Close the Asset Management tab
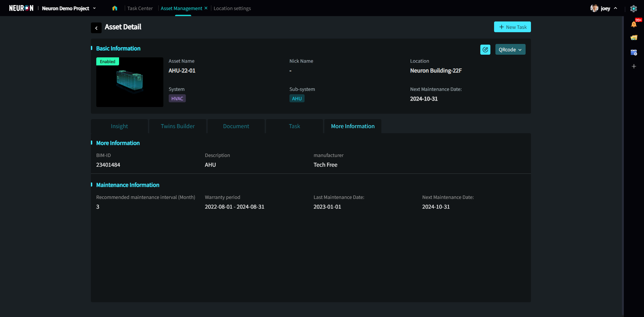Viewport: 644px width, 317px height. [206, 8]
